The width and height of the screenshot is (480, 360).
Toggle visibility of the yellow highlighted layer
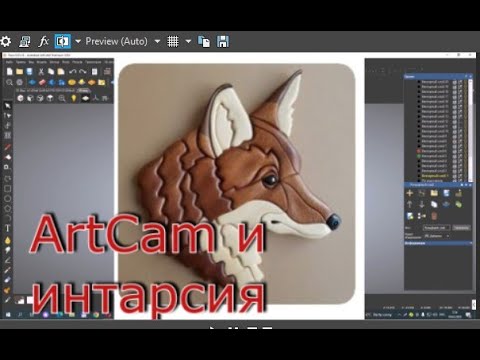(x=454, y=176)
